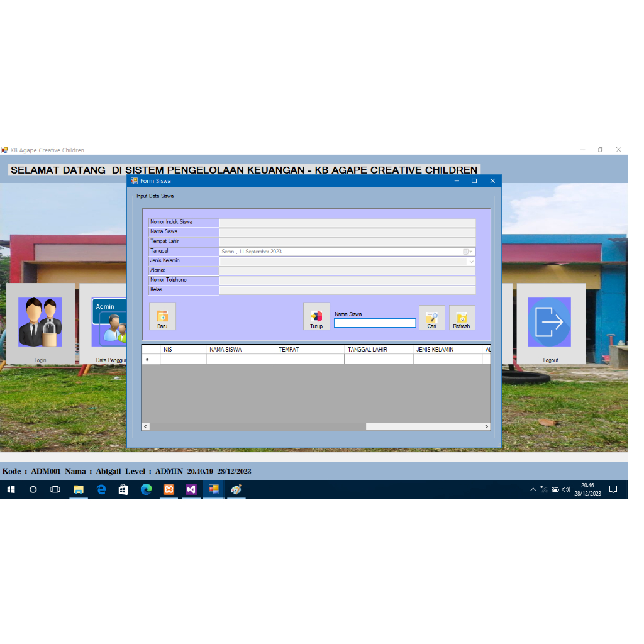Expand the Jenis Kelamin combo box
The image size is (644, 644).
coord(471,262)
